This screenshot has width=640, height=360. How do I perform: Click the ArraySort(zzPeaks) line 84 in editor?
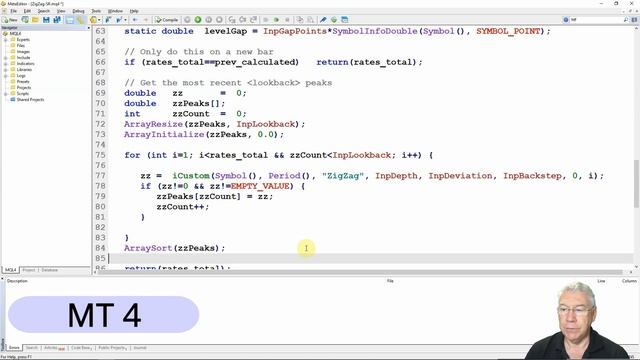click(x=174, y=248)
